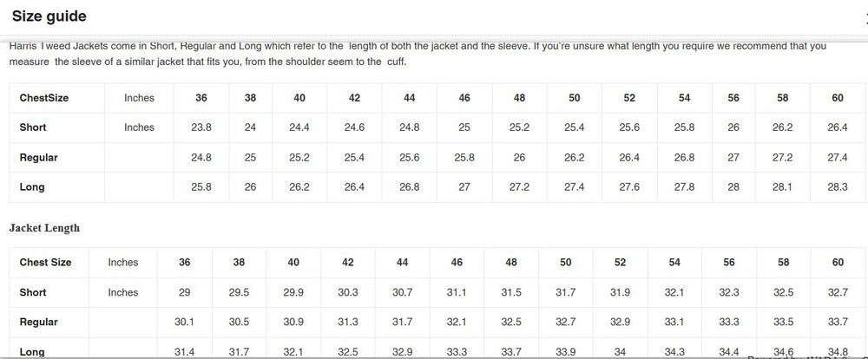
Task: Select the 24.4 short sleeve cell
Action: pos(299,127)
